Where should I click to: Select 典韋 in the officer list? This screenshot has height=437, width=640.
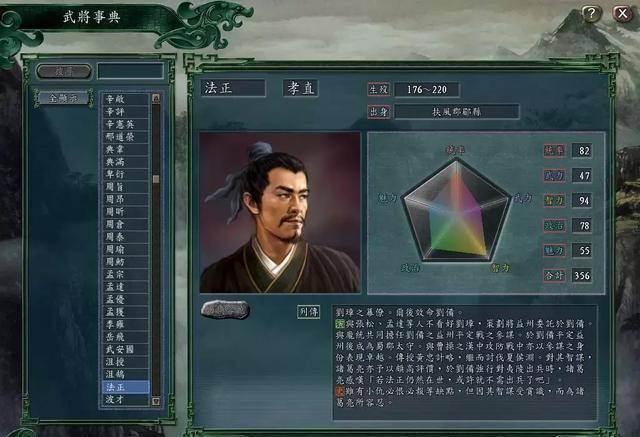(x=125, y=149)
